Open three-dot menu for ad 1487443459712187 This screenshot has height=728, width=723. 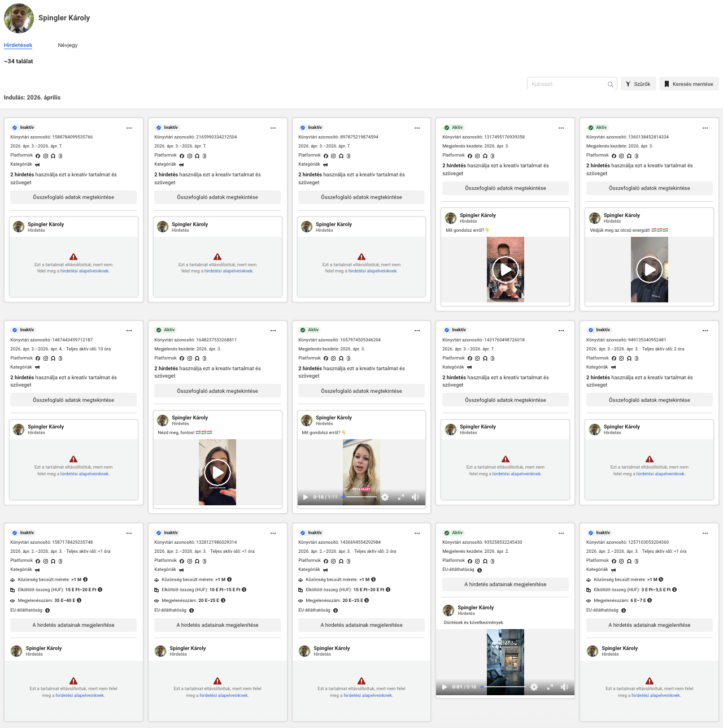coord(129,330)
